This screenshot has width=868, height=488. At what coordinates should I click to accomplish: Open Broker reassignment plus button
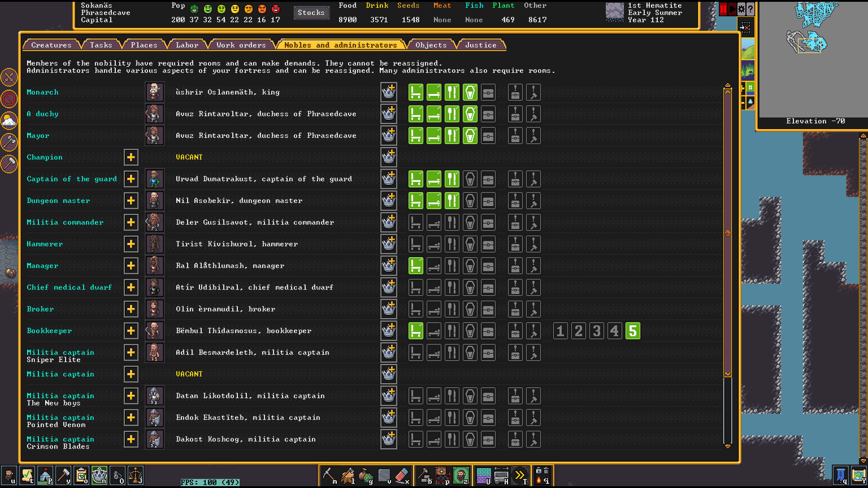pyautogui.click(x=131, y=309)
